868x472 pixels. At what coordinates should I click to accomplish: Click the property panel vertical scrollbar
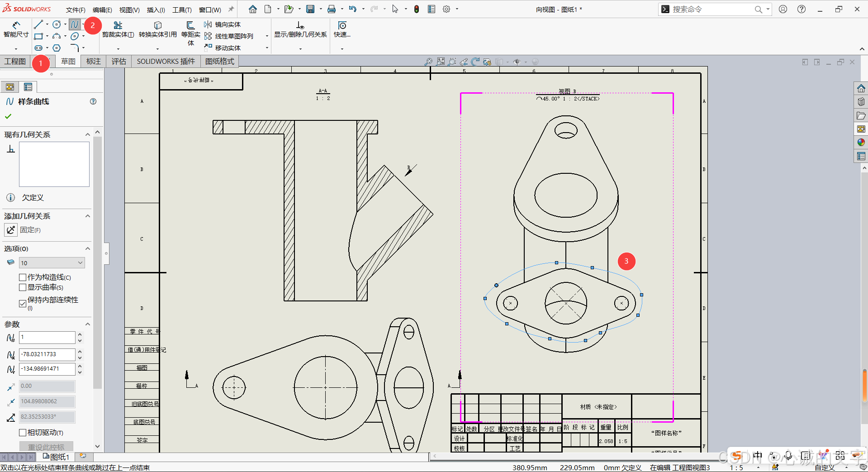[x=97, y=262]
